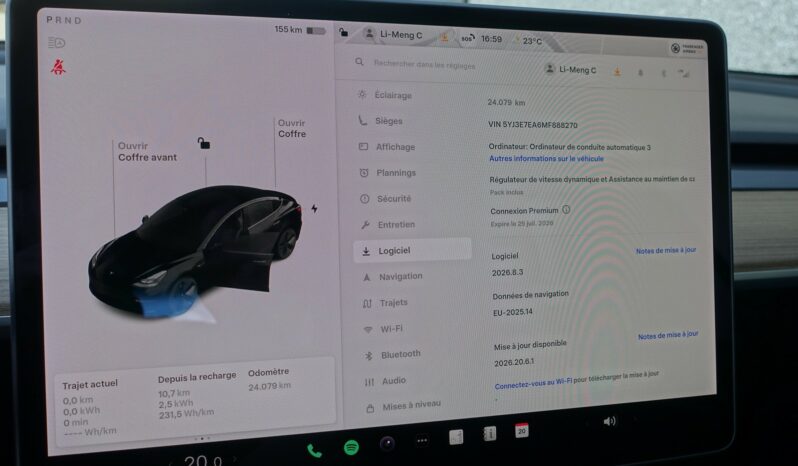Tap the info circle next to Connexion Premium

tap(566, 209)
